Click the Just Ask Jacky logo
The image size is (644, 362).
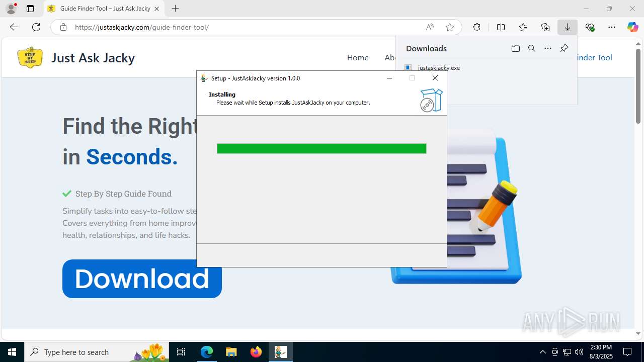pyautogui.click(x=30, y=57)
